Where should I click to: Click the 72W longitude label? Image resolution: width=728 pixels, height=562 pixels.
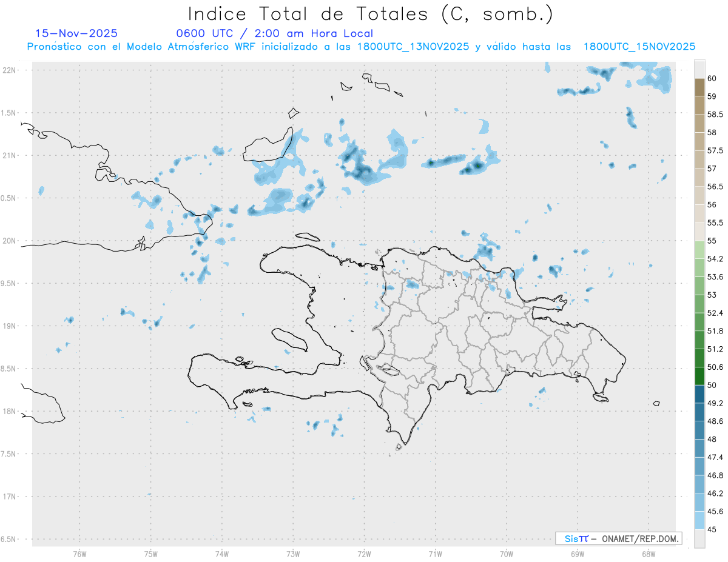pos(364,554)
